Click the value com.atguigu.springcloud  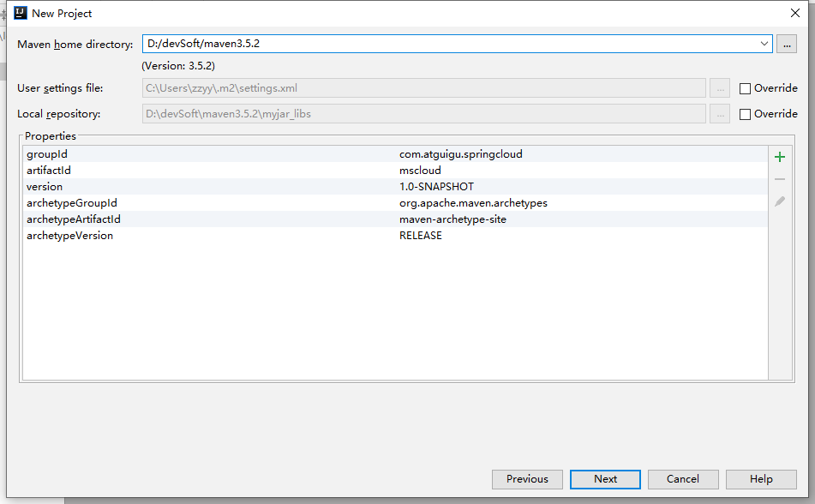click(x=460, y=154)
